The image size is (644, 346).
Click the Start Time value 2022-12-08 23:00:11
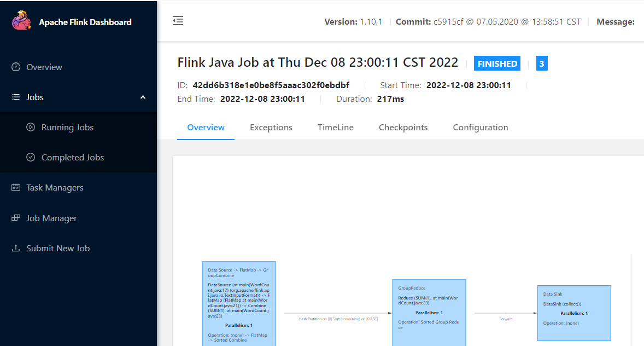(x=469, y=85)
